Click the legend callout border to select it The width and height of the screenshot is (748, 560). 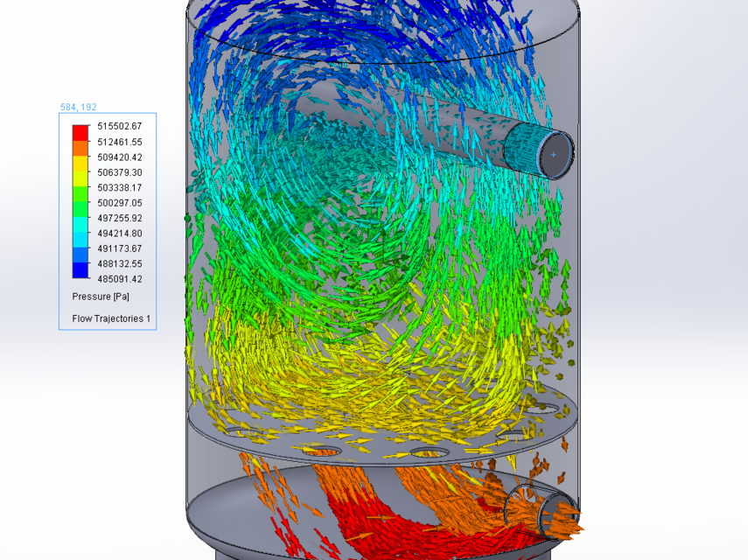point(107,115)
